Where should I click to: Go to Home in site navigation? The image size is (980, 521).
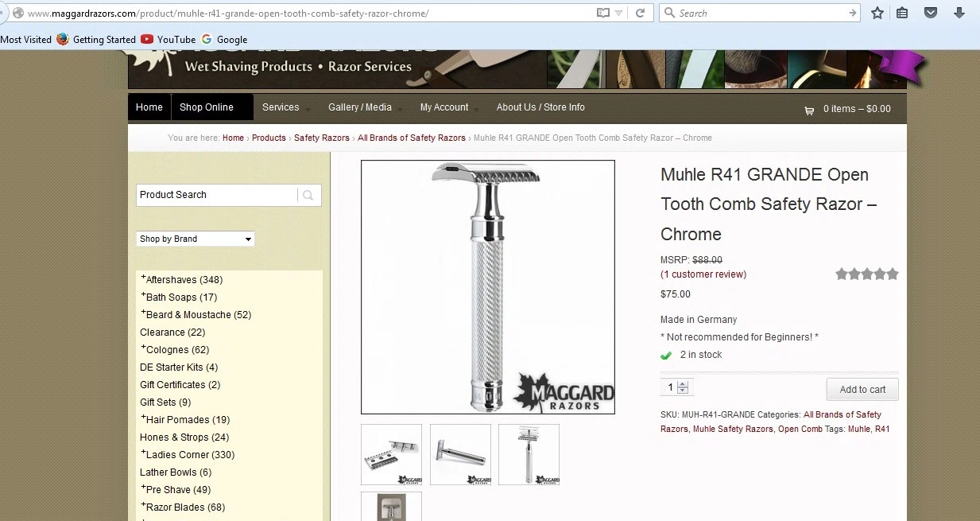pos(149,107)
